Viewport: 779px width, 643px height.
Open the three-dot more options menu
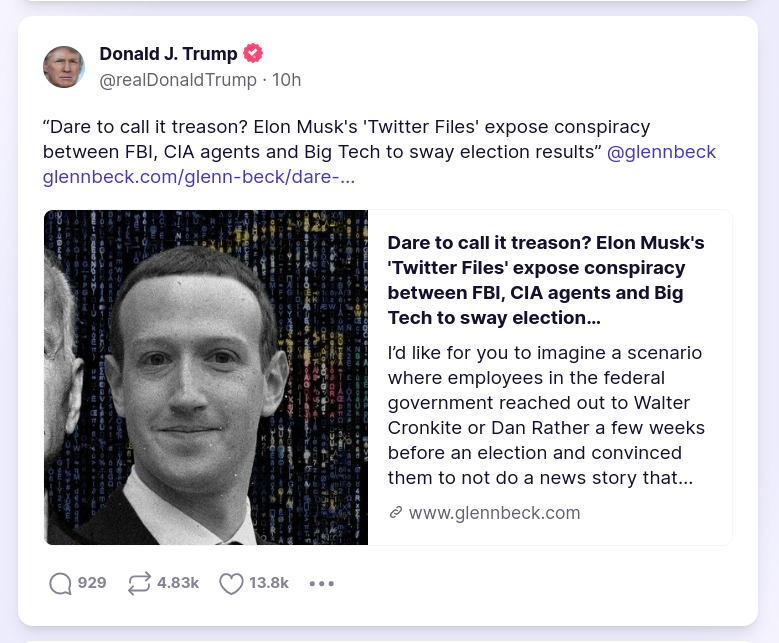pyautogui.click(x=322, y=583)
